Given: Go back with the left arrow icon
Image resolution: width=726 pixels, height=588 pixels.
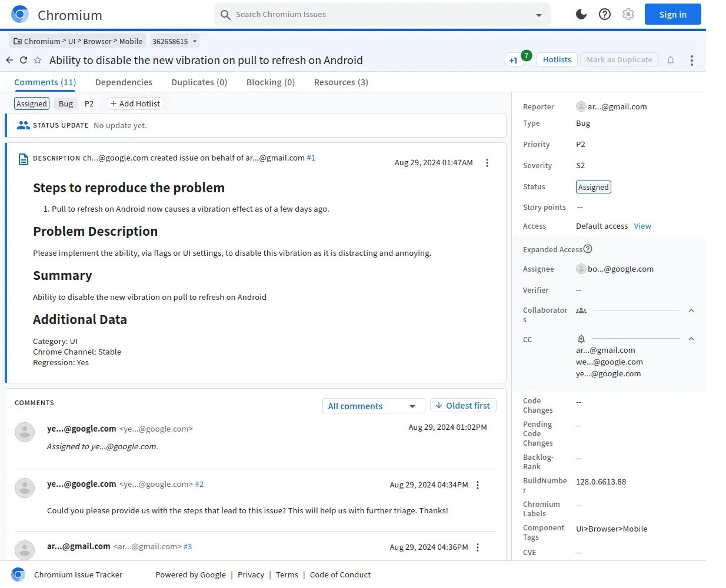Looking at the screenshot, I should (9, 60).
